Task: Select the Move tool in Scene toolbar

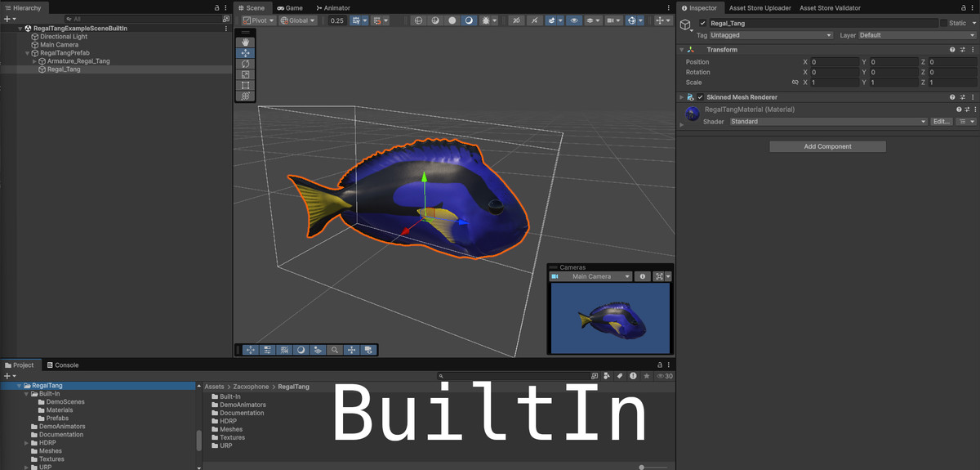Action: tap(246, 53)
